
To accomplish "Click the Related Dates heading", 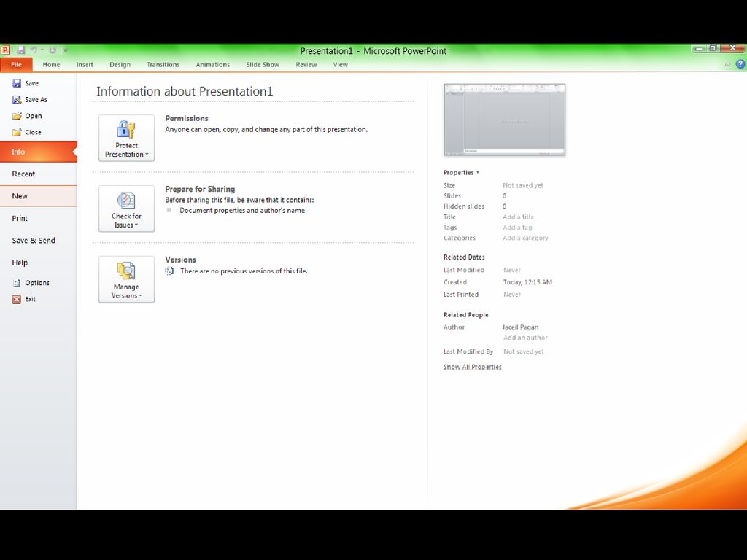I will pyautogui.click(x=464, y=257).
